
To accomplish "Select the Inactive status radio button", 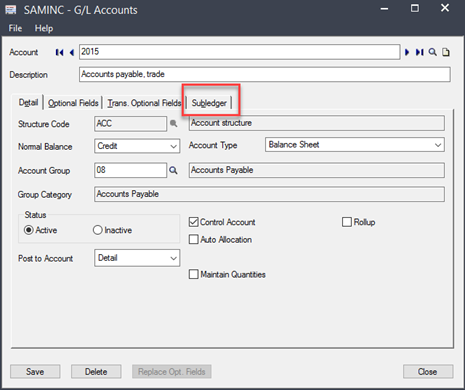I will [97, 230].
